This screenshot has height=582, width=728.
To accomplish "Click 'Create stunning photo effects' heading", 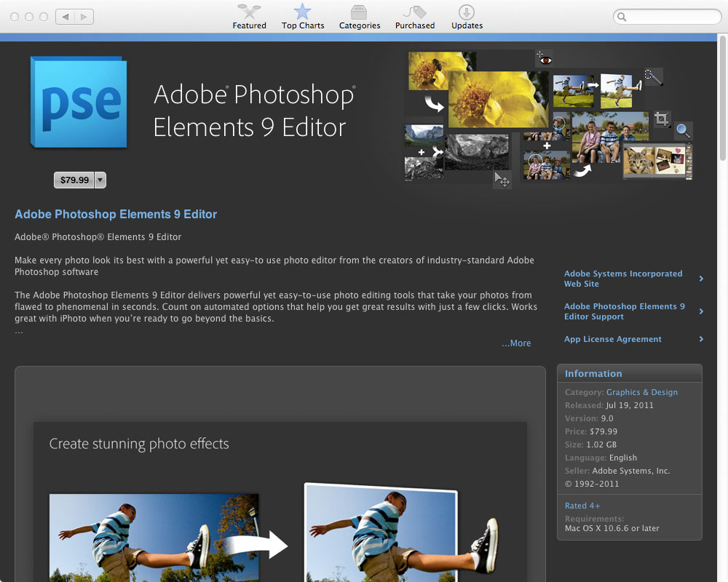I will (139, 444).
